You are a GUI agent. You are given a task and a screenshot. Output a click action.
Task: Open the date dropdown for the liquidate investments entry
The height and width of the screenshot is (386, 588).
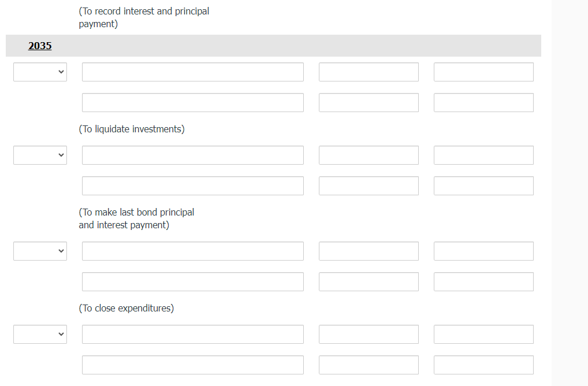click(x=40, y=72)
